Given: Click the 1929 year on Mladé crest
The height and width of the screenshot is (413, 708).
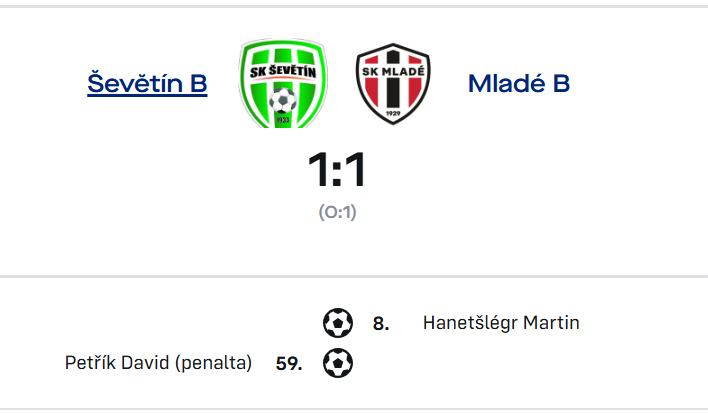Looking at the screenshot, I should tap(393, 113).
